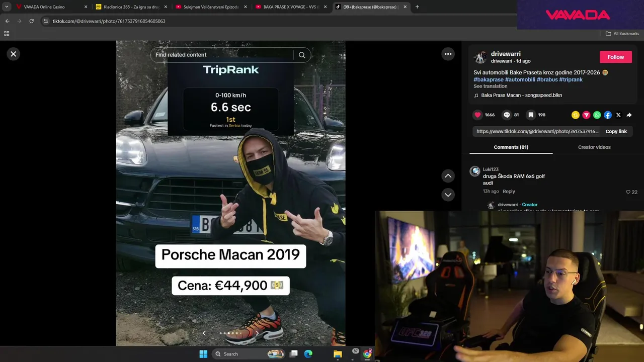The height and width of the screenshot is (362, 644).
Task: Show next photo with right arrow
Action: click(x=257, y=333)
